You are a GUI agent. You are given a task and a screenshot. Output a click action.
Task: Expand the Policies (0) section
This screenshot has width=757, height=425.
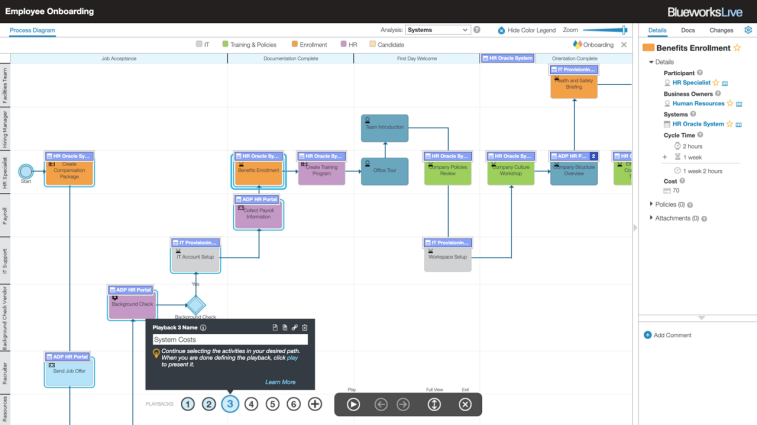(x=651, y=204)
